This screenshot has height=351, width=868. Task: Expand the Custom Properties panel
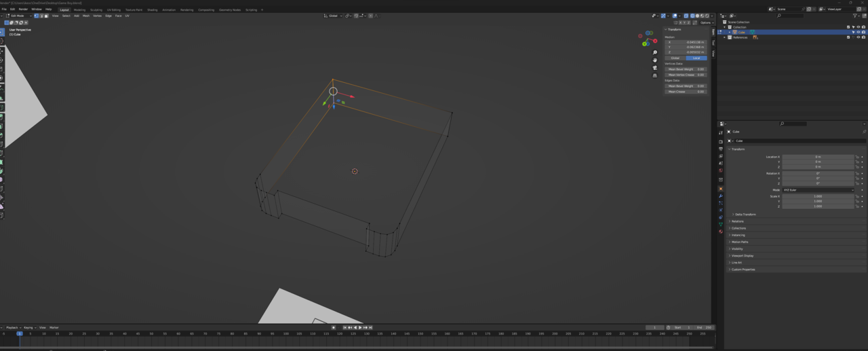743,270
